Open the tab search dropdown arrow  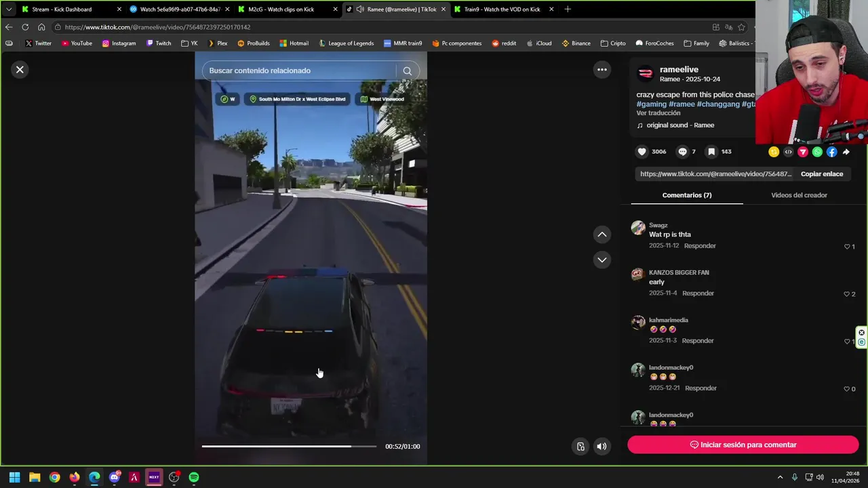click(8, 9)
